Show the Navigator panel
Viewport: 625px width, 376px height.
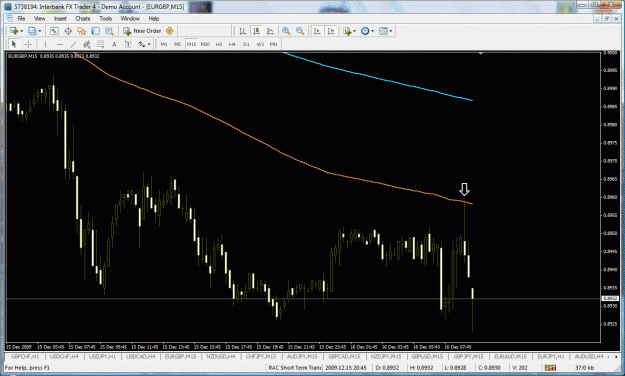[82, 31]
